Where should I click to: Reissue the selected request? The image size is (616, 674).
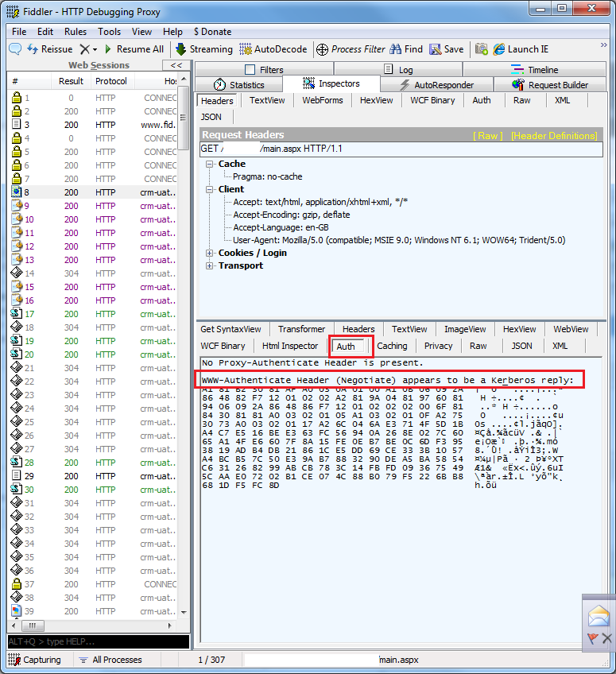point(50,49)
